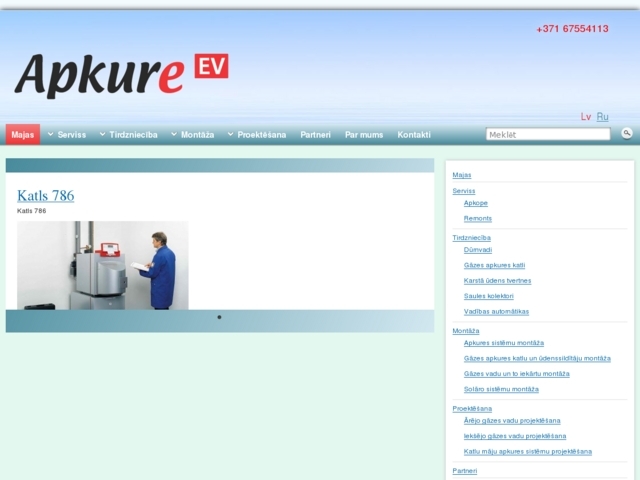Select the slideshow pagination dot
This screenshot has height=480, width=640.
(x=219, y=317)
